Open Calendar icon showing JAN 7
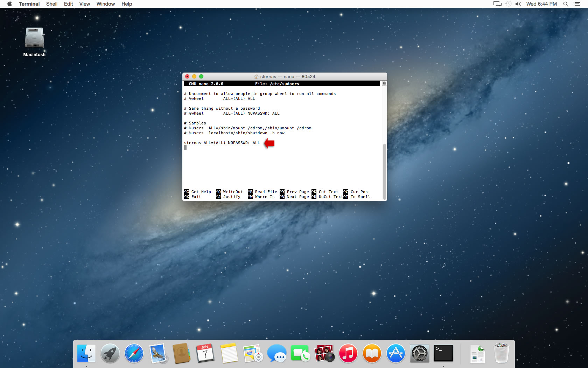This screenshot has width=588, height=368. [x=205, y=353]
